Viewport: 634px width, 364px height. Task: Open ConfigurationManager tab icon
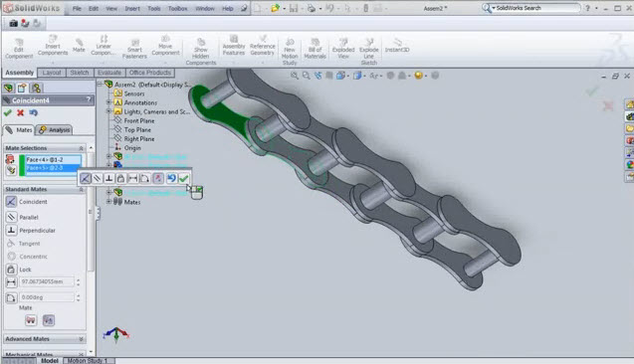tap(36, 88)
